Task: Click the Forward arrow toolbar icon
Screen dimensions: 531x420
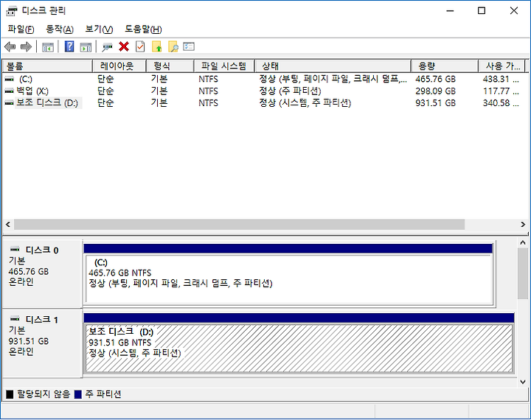Action: click(26, 46)
